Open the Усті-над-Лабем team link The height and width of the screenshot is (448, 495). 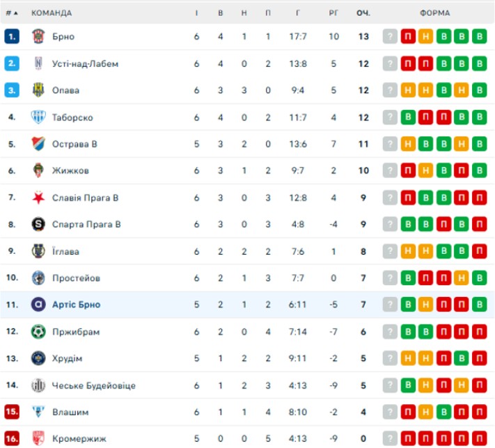click(x=85, y=64)
